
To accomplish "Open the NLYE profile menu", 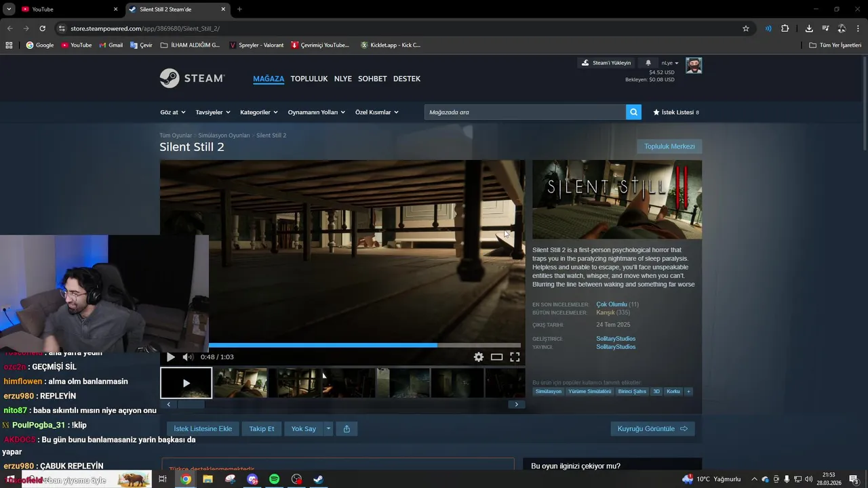I will [343, 79].
